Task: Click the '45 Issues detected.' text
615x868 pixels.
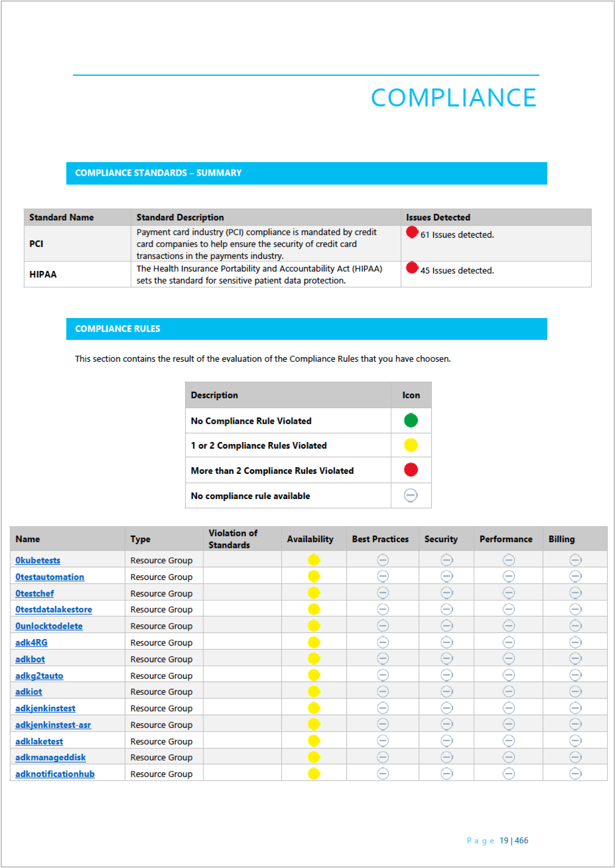Action: pos(457,271)
